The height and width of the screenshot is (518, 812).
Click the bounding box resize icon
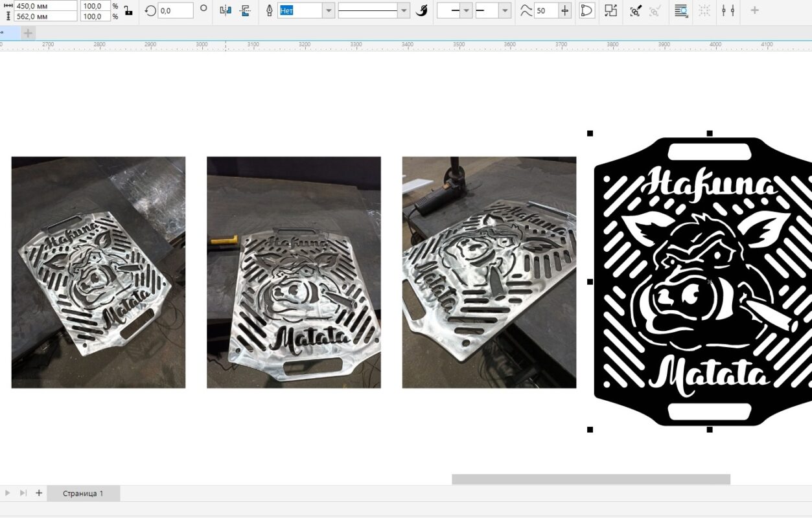point(610,10)
